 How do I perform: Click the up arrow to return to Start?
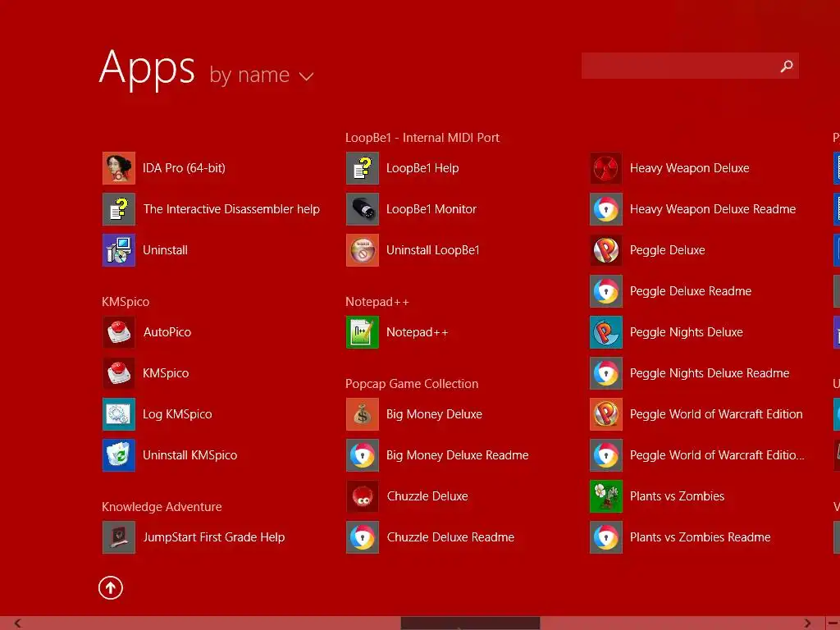pos(111,587)
